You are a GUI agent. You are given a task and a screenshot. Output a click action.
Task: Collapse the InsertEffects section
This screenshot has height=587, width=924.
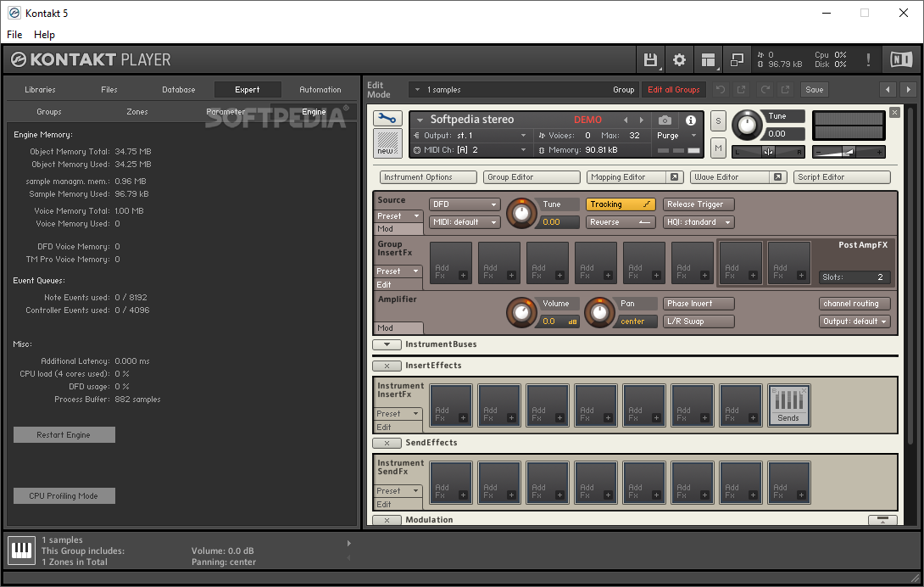387,366
